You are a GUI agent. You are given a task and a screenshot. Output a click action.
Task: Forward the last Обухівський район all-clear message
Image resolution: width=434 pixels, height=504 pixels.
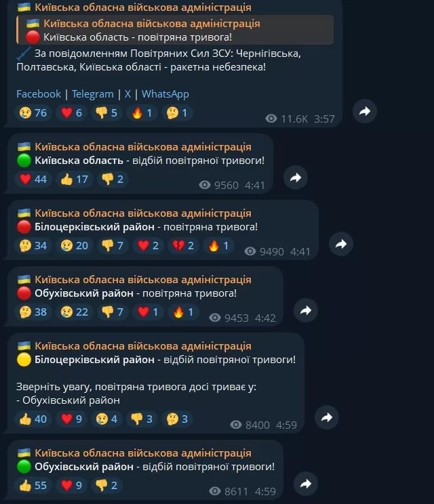coord(306,484)
